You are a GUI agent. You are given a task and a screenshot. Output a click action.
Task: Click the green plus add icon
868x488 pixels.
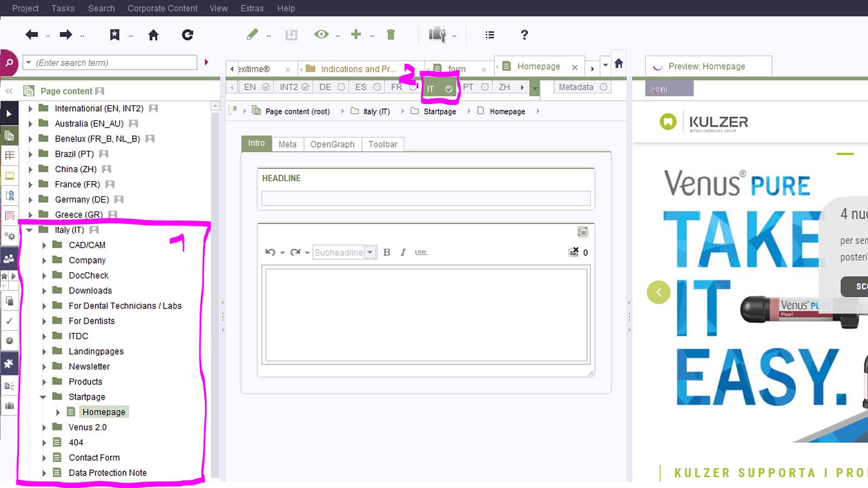(x=356, y=35)
